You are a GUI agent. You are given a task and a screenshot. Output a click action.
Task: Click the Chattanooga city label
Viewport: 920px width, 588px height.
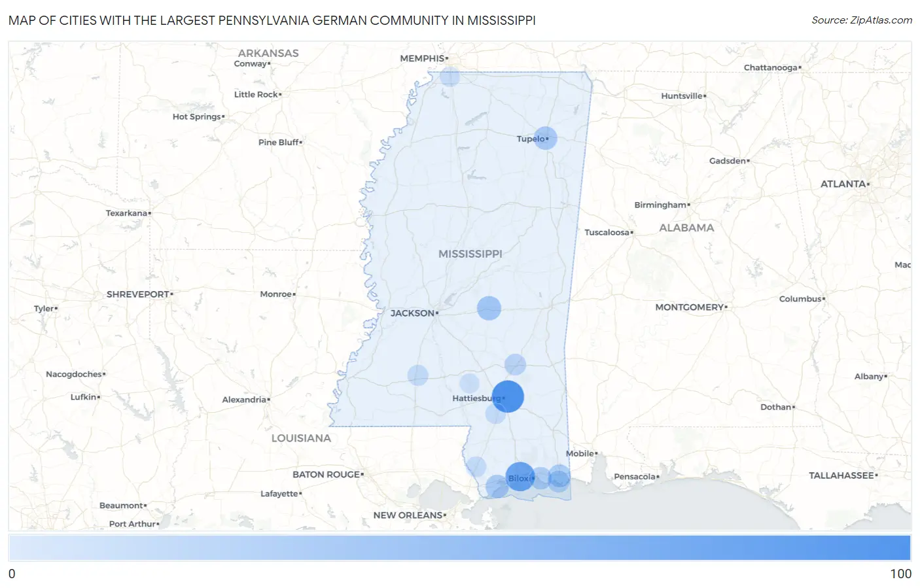pos(771,67)
